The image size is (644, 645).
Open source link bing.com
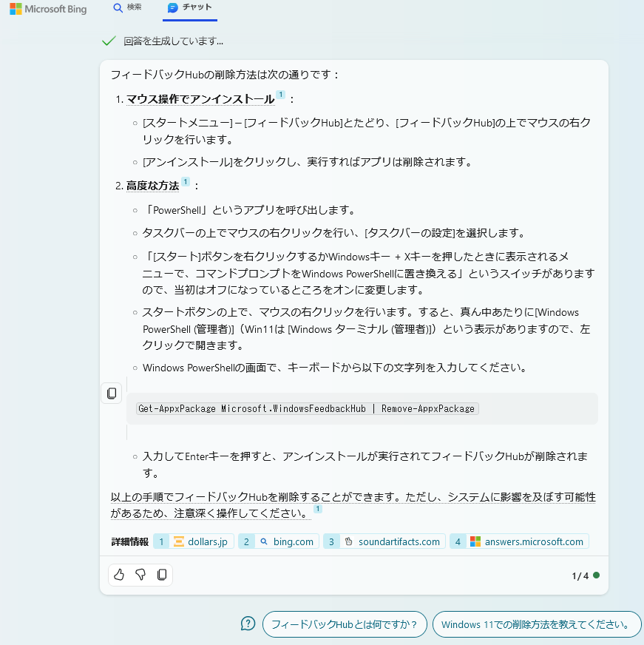(x=279, y=541)
